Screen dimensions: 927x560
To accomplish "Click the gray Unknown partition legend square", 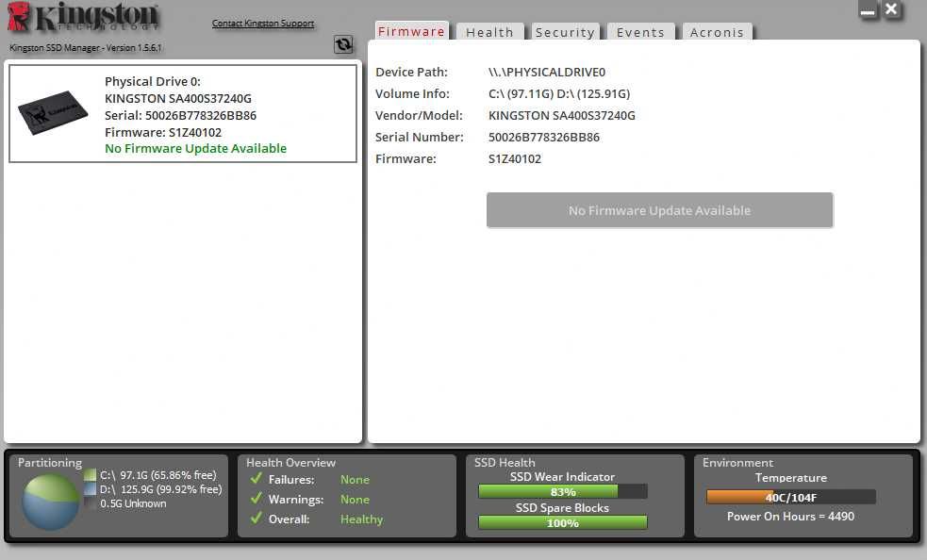I will coord(90,503).
